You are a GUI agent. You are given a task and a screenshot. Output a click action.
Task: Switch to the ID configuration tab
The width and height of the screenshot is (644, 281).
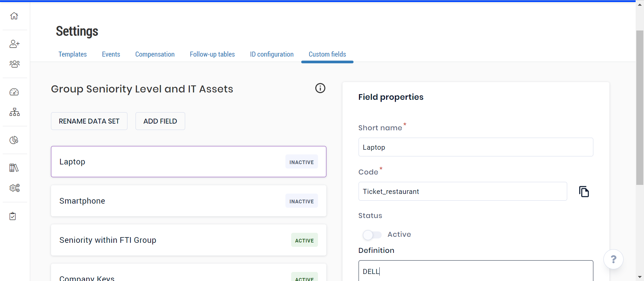click(x=272, y=54)
